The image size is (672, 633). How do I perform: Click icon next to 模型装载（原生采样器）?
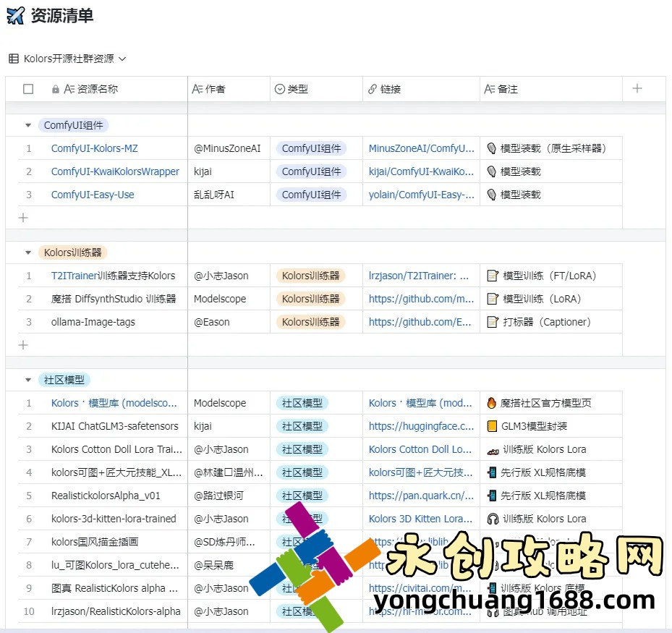(x=492, y=149)
